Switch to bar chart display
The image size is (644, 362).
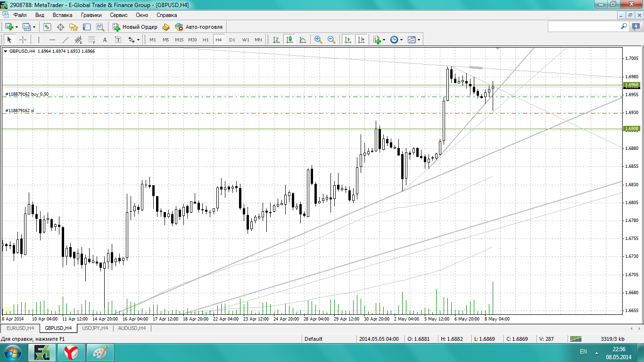276,40
